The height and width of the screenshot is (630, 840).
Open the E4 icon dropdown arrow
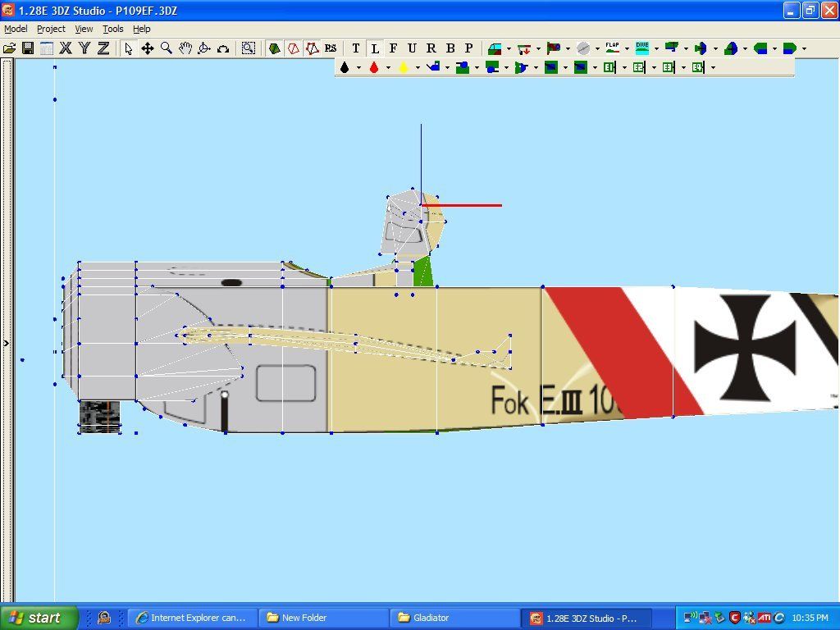(713, 67)
